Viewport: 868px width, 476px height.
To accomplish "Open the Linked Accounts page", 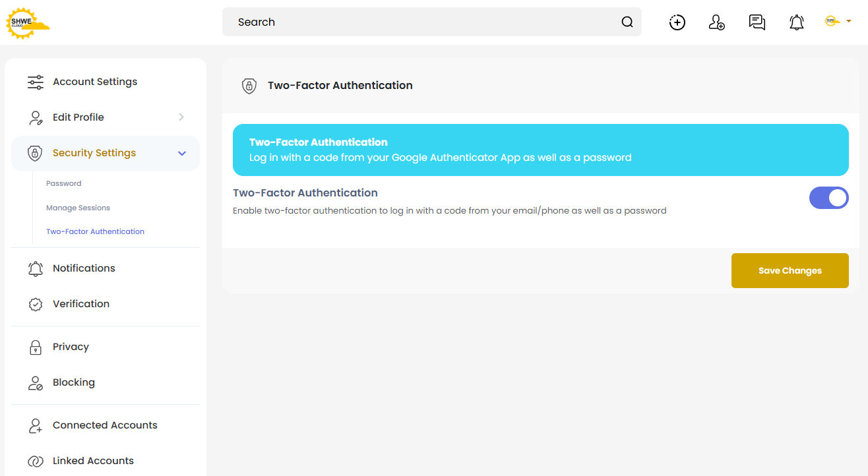I will coord(106,461).
